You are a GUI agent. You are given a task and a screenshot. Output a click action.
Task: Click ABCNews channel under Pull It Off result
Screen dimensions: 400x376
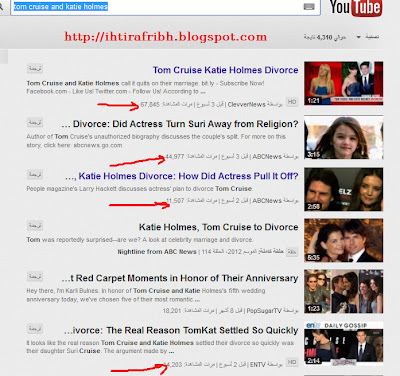[x=267, y=201]
